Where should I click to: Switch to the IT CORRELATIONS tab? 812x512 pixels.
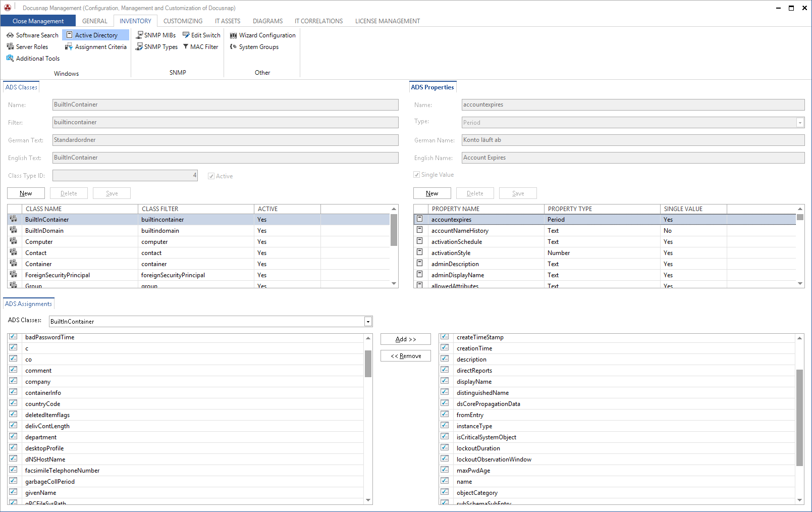[318, 21]
